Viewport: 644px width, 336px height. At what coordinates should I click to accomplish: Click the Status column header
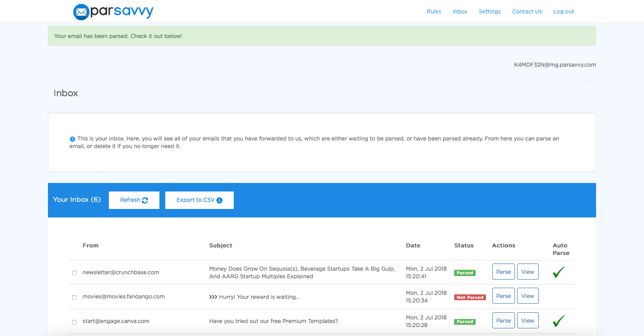(464, 245)
